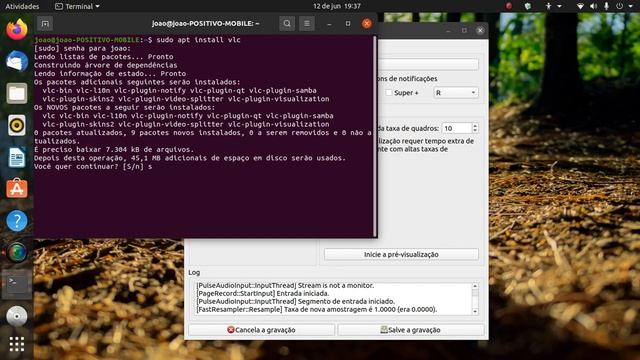This screenshot has height=360, width=640.
Task: Open the terminal hamburger menu
Action: 307,24
